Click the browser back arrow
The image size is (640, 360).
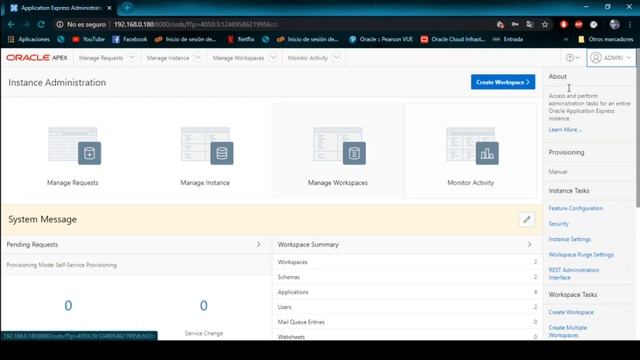click(11, 24)
